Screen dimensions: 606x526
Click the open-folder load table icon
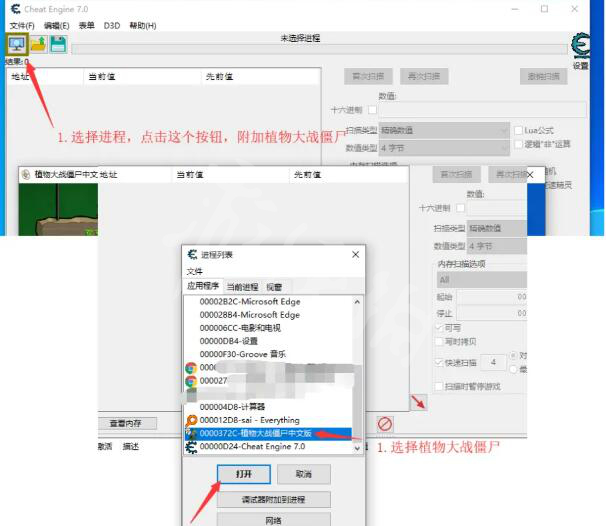click(x=39, y=45)
